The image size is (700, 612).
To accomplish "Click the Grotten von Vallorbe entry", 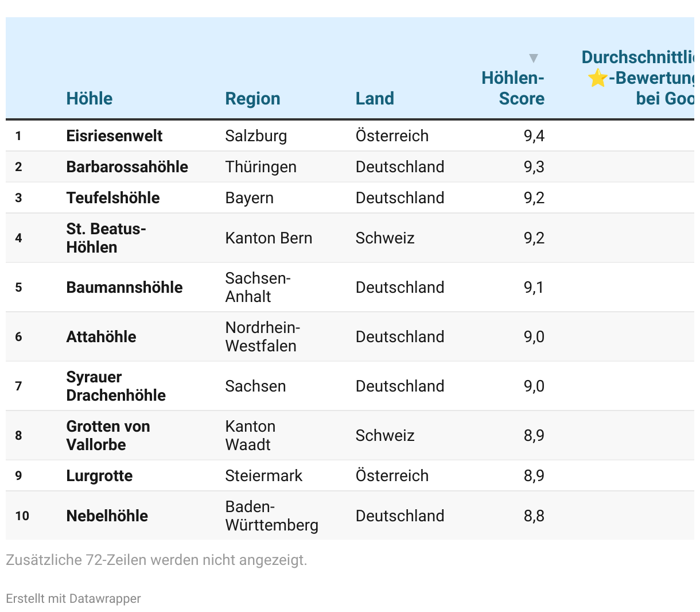I will pos(108,436).
